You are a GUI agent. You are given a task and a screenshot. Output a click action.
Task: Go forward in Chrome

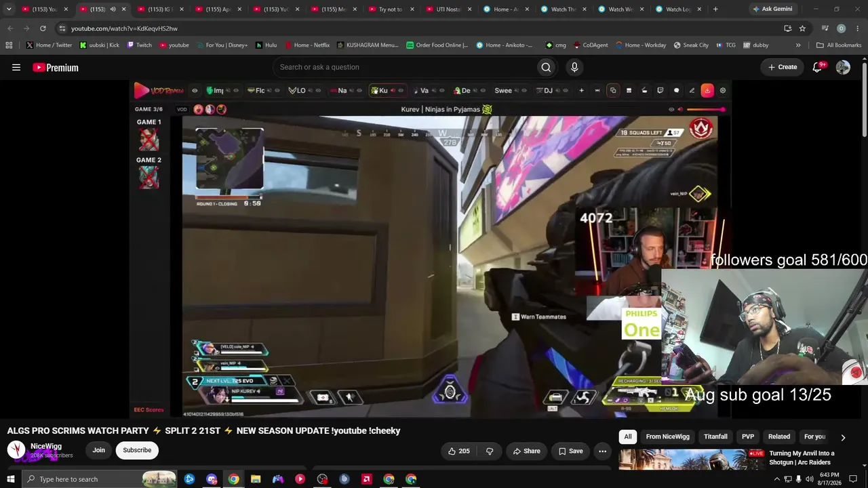click(26, 28)
